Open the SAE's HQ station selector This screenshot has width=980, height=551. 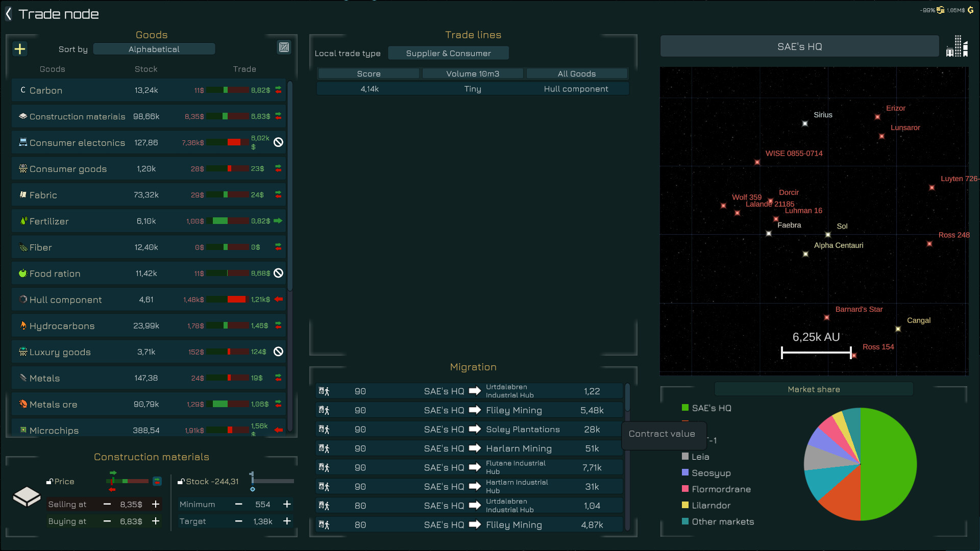coord(799,46)
